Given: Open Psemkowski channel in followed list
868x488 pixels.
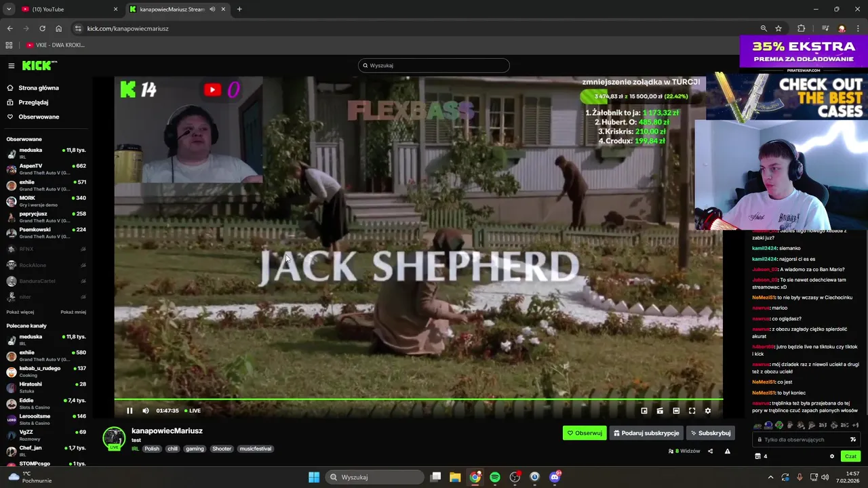Looking at the screenshot, I should point(45,233).
